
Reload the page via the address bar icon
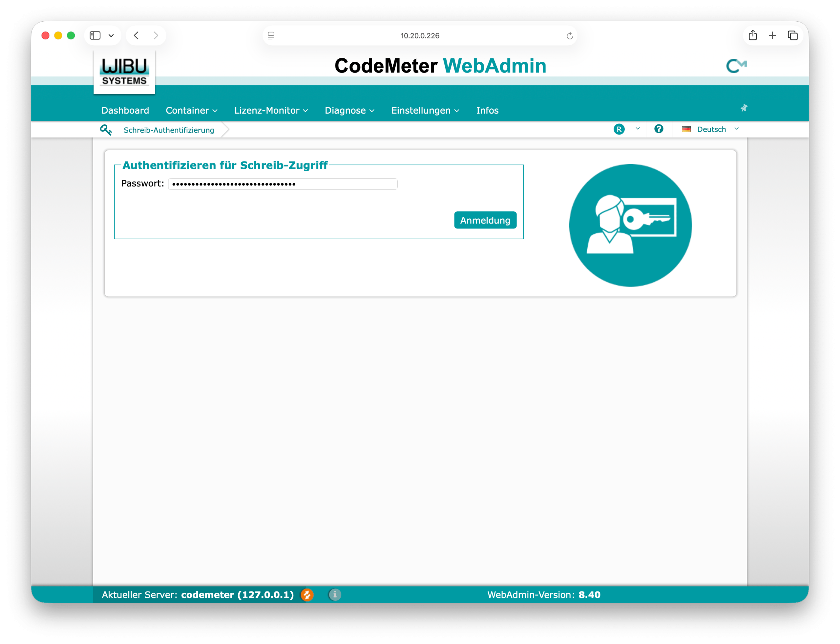point(569,36)
